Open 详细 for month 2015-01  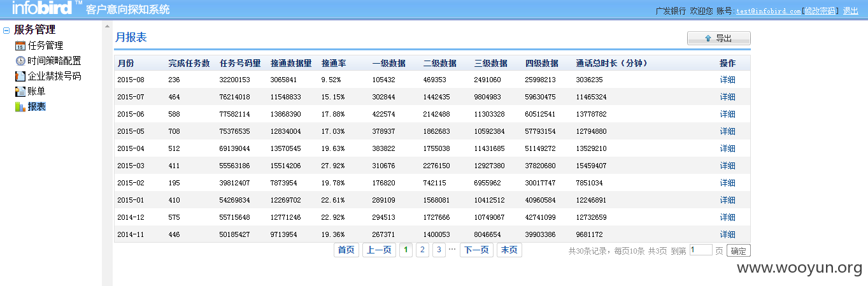(x=727, y=200)
